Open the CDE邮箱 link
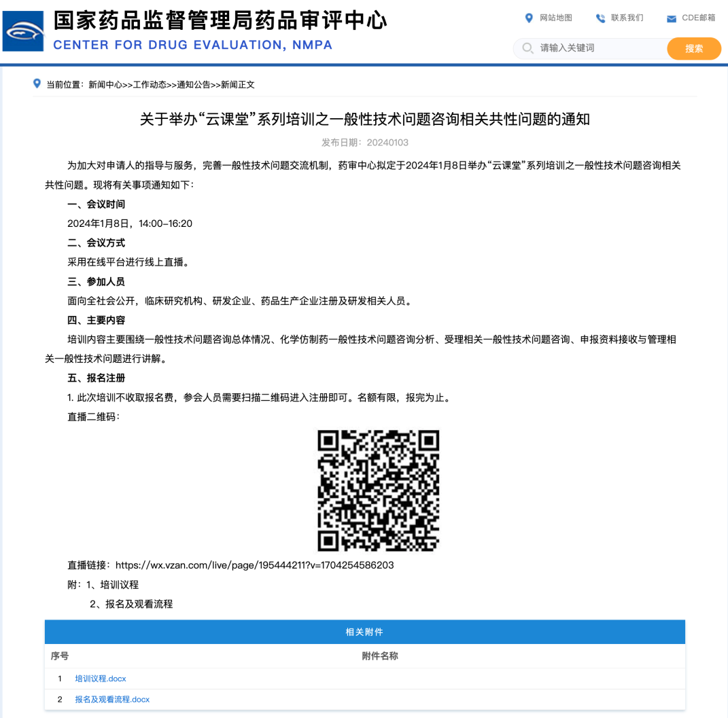The width and height of the screenshot is (728, 718). pos(698,18)
